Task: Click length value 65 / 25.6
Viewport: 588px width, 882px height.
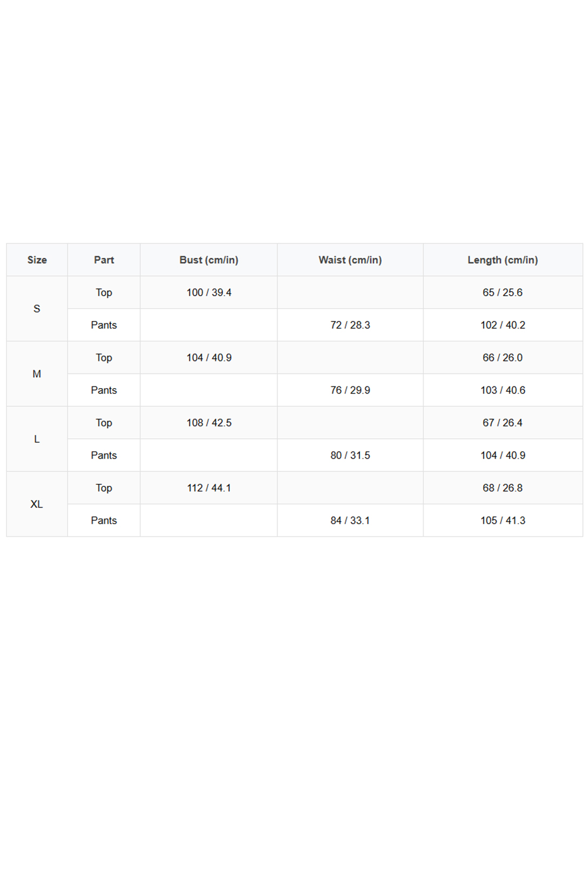Action: [503, 292]
